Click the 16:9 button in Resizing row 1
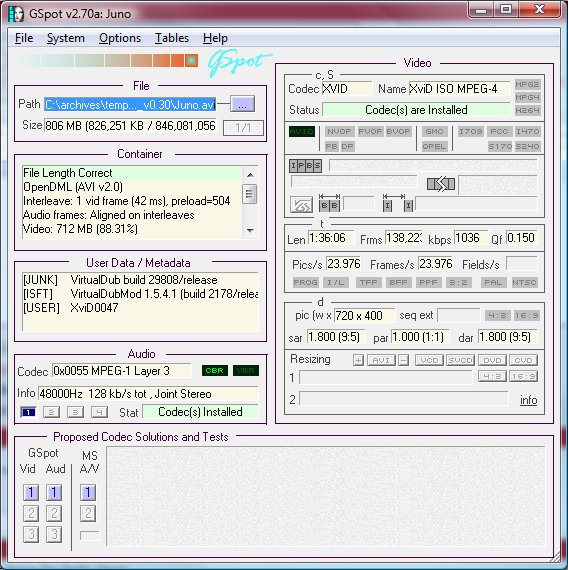Image resolution: width=568 pixels, height=570 pixels. [523, 376]
